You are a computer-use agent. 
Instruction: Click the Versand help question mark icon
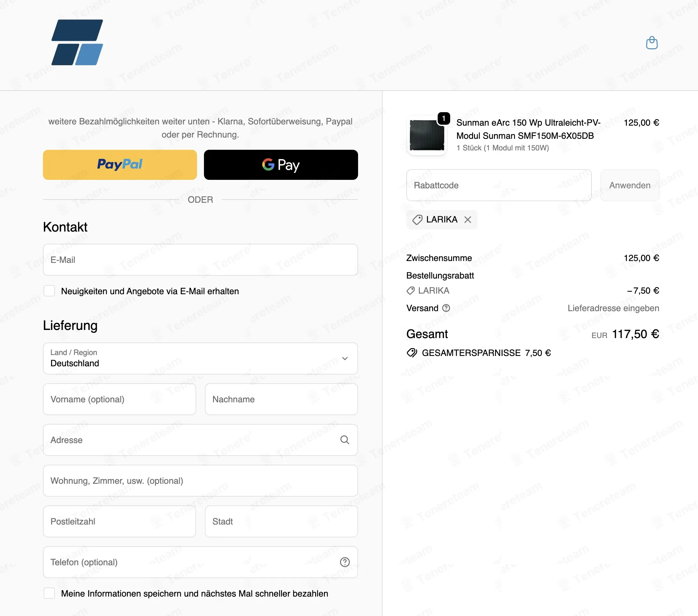446,308
